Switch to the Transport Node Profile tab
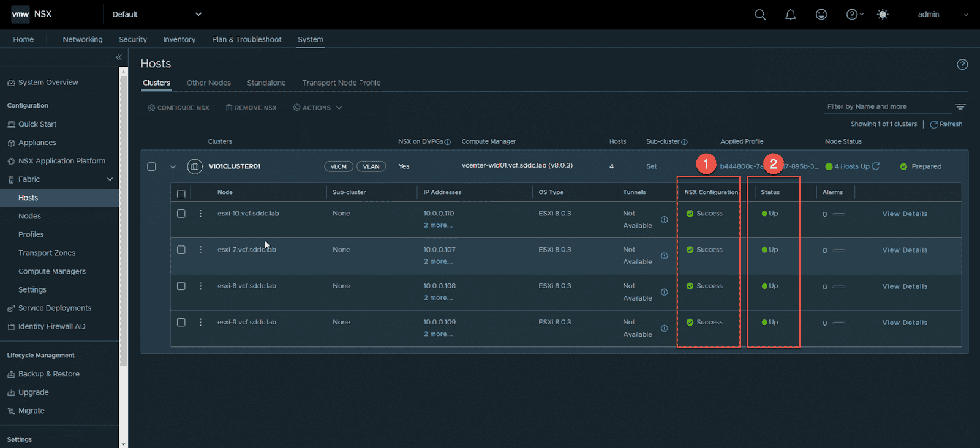This screenshot has width=980, height=448. click(341, 83)
